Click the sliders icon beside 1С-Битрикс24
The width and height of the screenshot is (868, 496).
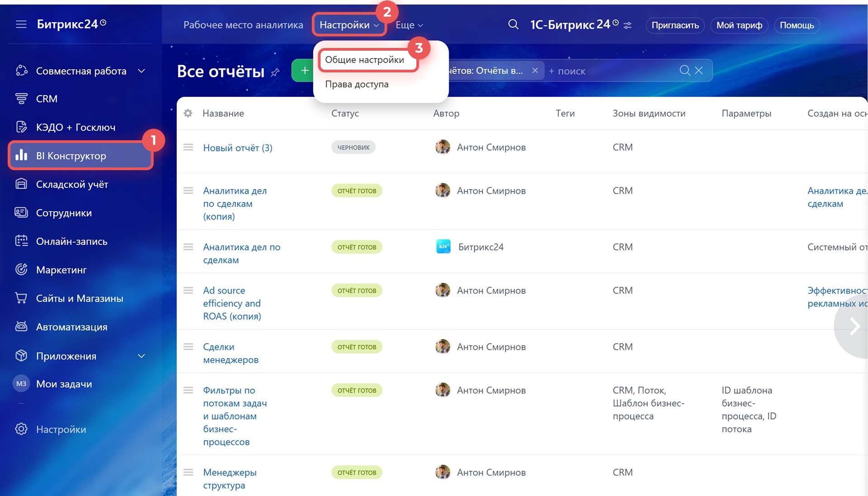tap(628, 25)
